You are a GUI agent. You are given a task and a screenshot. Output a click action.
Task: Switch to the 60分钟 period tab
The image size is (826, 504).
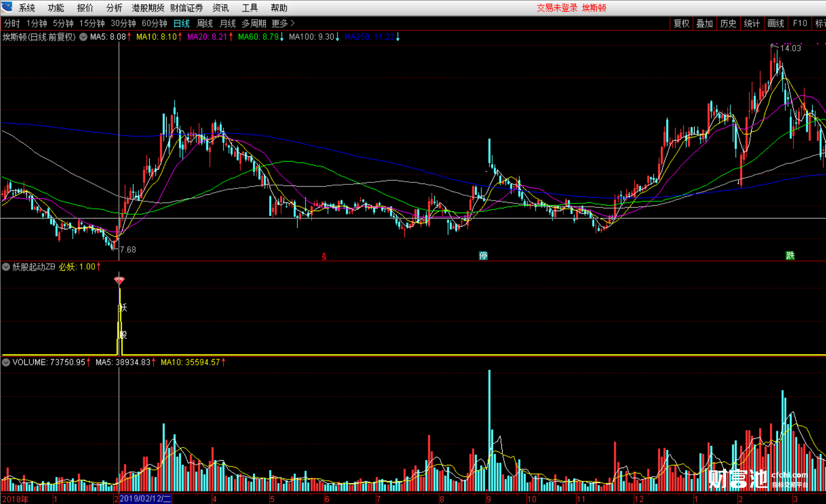(x=155, y=23)
